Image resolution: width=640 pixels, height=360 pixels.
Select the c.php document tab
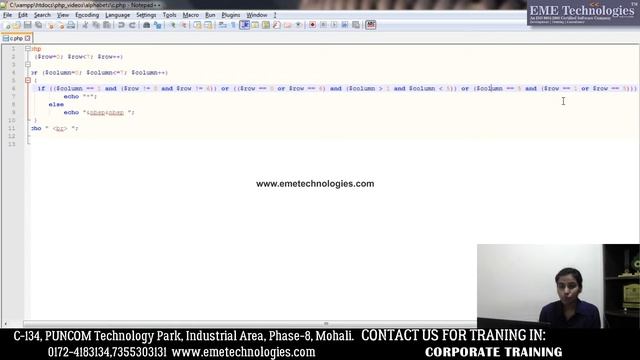coord(16,38)
